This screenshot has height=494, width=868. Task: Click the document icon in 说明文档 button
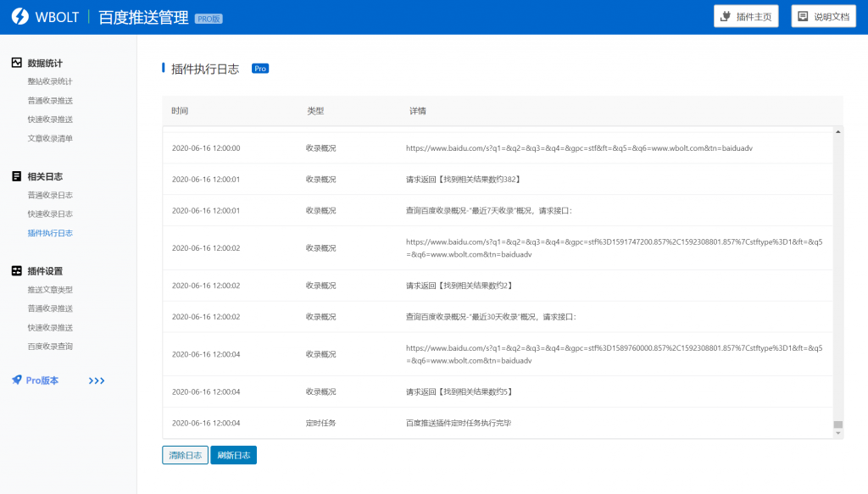click(x=803, y=16)
